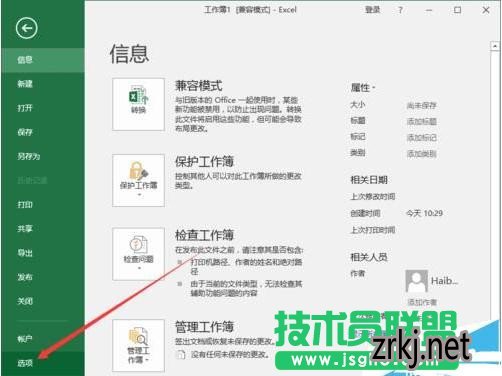
Task: Click the 兼容模式 heading
Action: click(199, 86)
